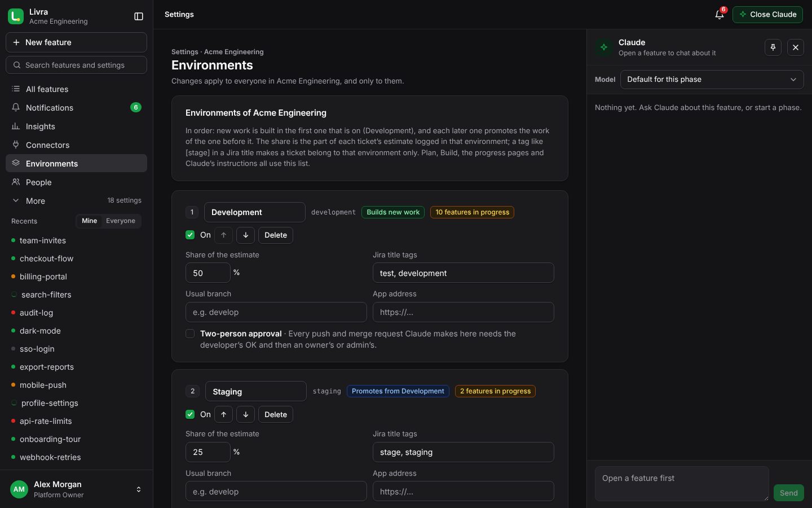
Task: Edit Jira tags 'stage, staging'
Action: point(464,452)
